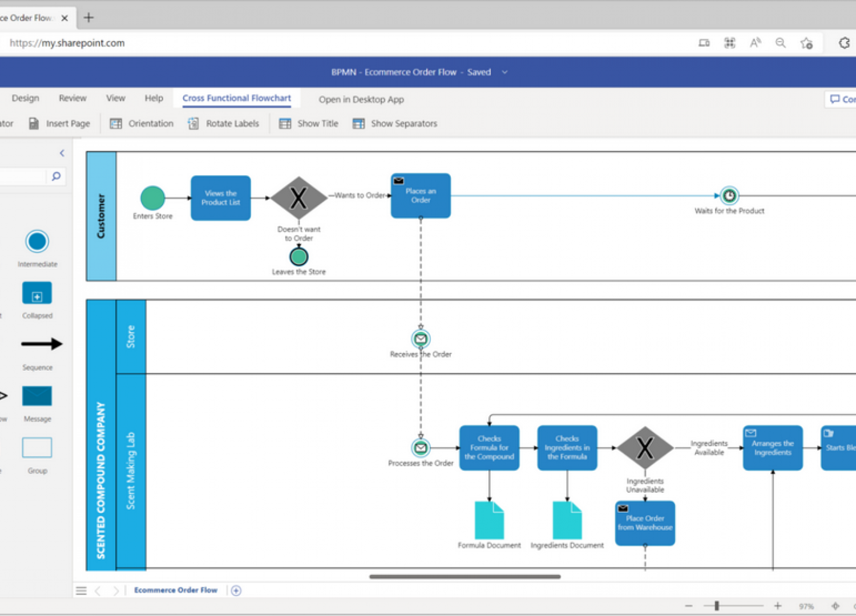This screenshot has height=616, width=856.
Task: Open the Ecommerce Order Flow page tab
Action: point(176,590)
